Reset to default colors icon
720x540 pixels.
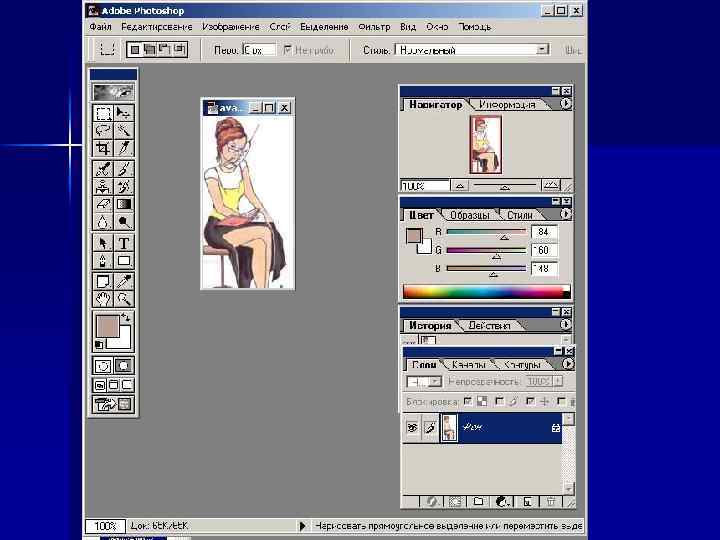[x=99, y=344]
